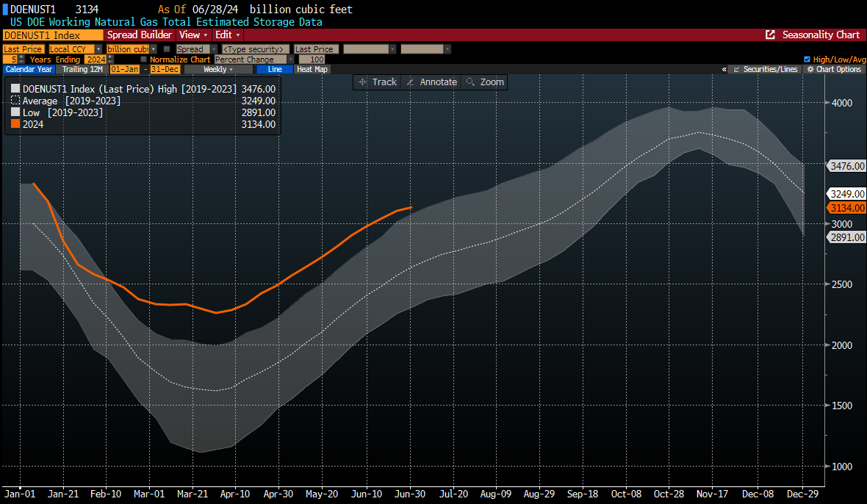Adjust the years count stepper arrows
This screenshot has width=867, height=504.
click(21, 59)
